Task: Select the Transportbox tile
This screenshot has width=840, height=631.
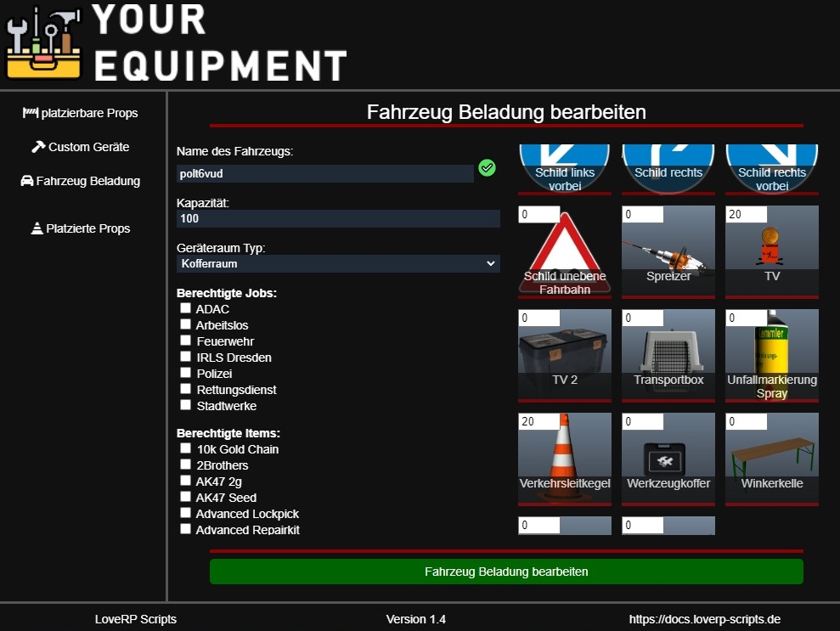Action: pos(668,356)
